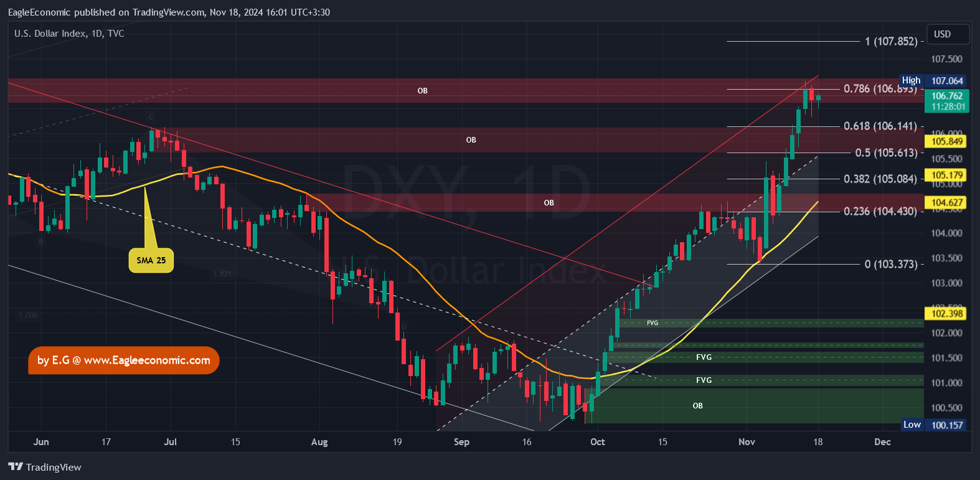Click the yellow 105.849 price tag

947,141
